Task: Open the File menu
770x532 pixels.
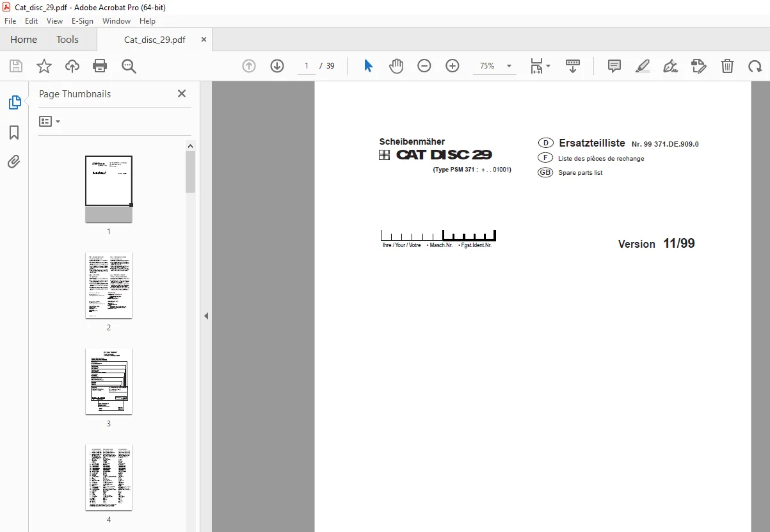Action: (10, 21)
